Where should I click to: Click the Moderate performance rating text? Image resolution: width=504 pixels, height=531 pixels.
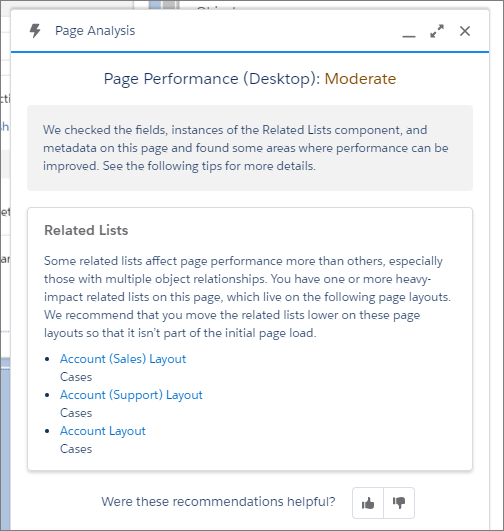(x=360, y=79)
